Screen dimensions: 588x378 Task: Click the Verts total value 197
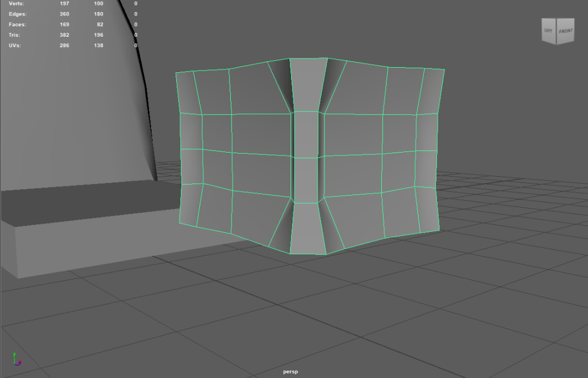click(64, 3)
